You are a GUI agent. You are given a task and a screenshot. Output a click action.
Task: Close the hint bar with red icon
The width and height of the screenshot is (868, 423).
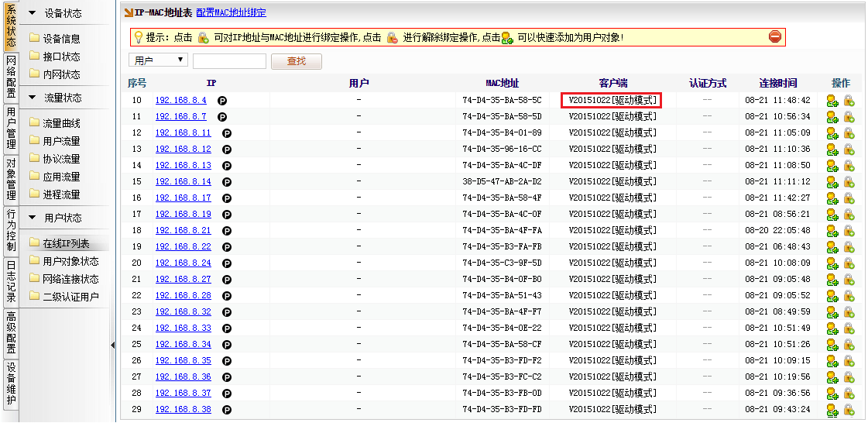[775, 36]
